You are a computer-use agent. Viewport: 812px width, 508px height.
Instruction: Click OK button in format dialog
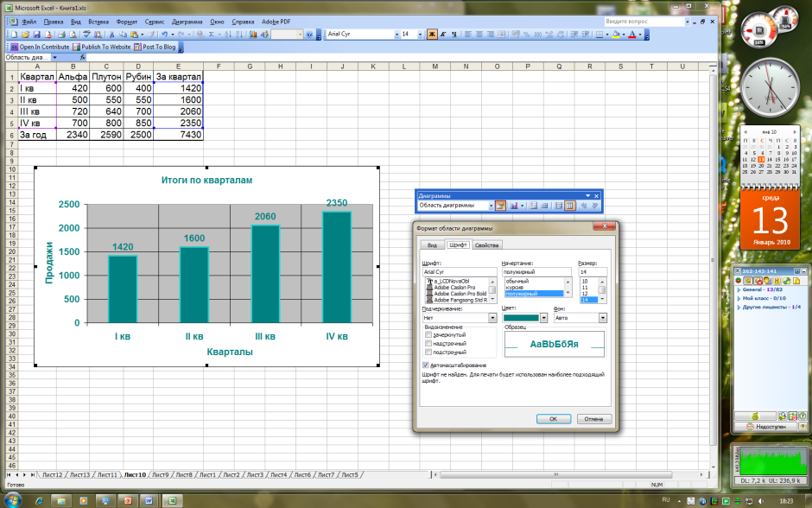[553, 419]
